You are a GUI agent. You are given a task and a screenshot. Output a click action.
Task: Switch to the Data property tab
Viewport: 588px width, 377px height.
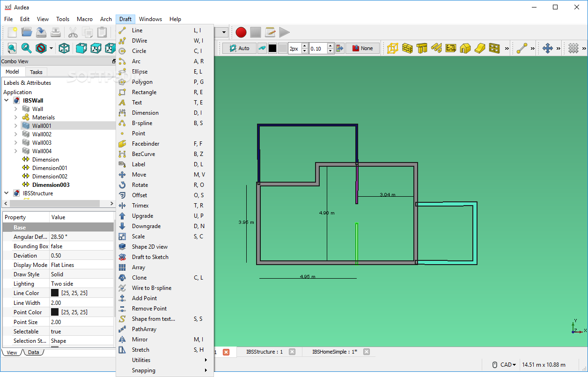(33, 353)
